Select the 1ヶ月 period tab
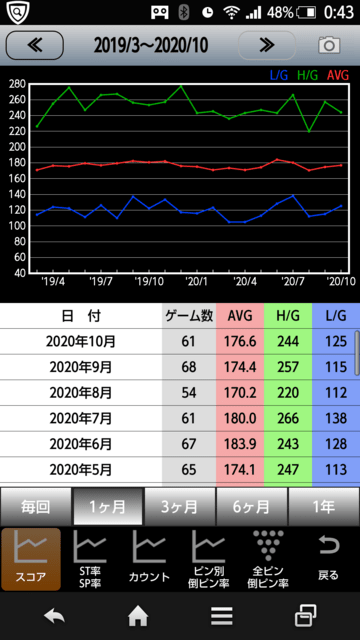The width and height of the screenshot is (360, 640). coord(108,507)
